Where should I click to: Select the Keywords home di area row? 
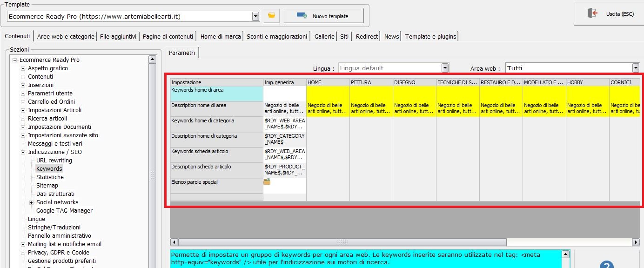click(x=217, y=94)
